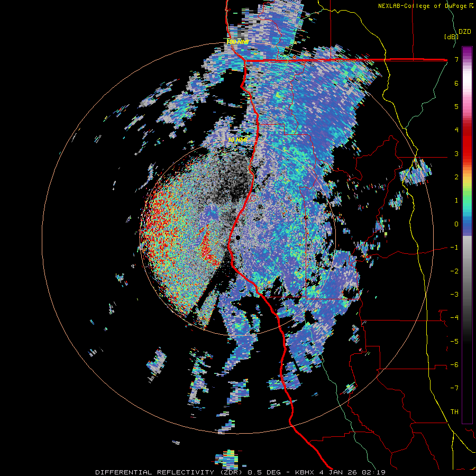Click the -1 value on the color scale

(454, 248)
